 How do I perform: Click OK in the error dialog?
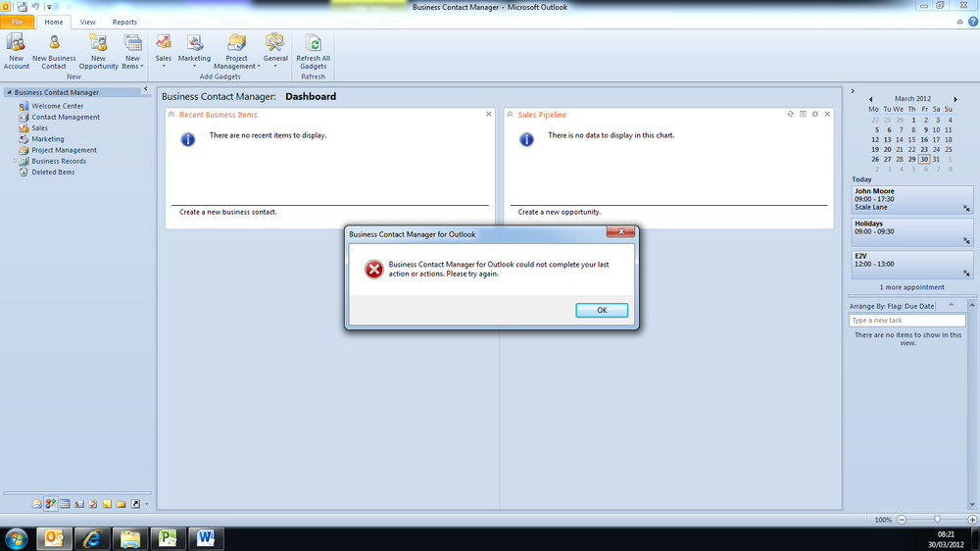point(602,310)
